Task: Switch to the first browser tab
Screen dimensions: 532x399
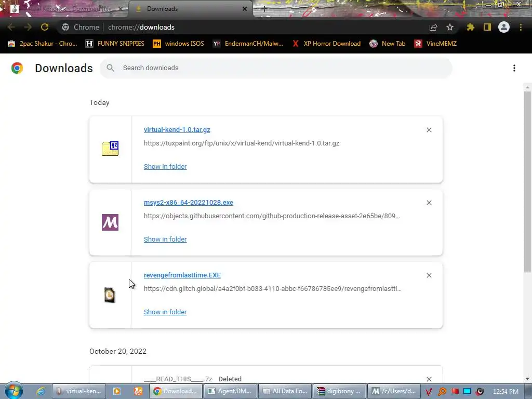Action: pos(66,9)
